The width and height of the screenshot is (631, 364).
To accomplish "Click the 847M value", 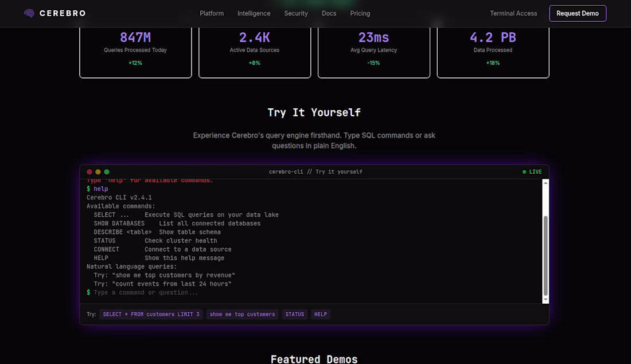I will (x=135, y=37).
